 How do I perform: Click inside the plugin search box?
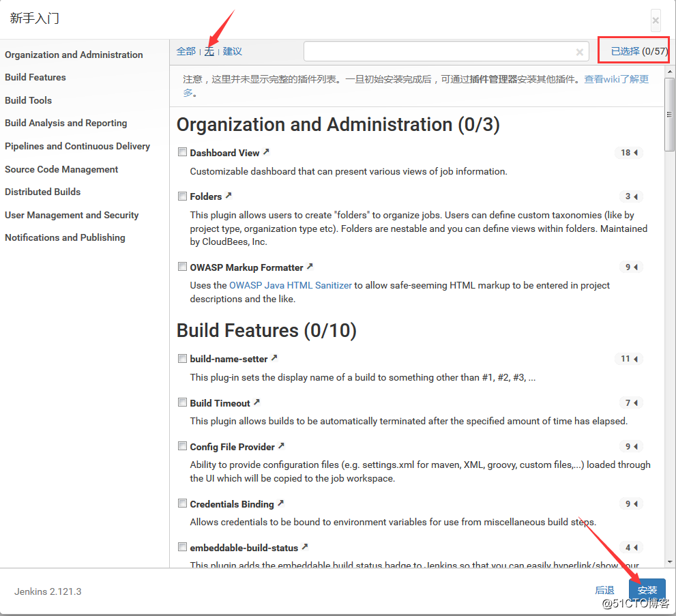446,52
